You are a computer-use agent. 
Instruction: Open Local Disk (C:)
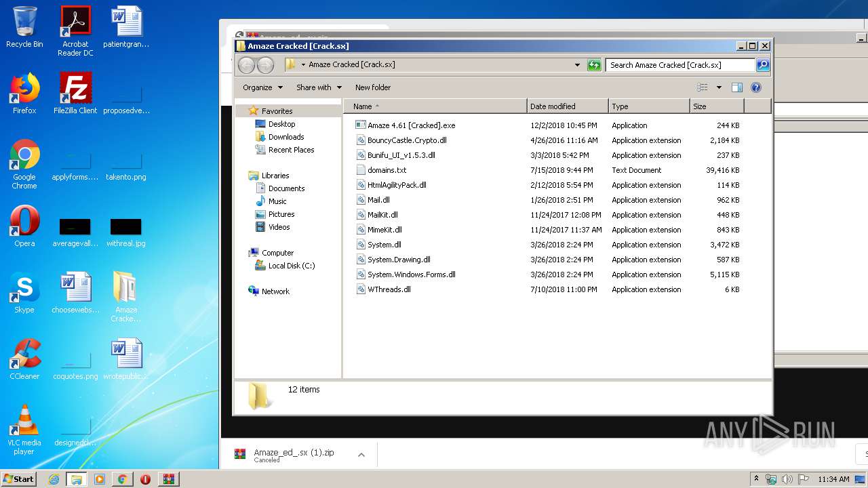pyautogui.click(x=291, y=266)
